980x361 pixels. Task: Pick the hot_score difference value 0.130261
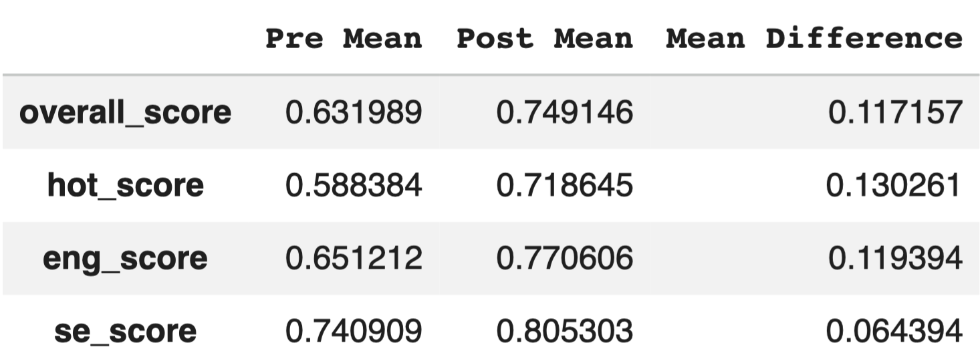click(895, 185)
